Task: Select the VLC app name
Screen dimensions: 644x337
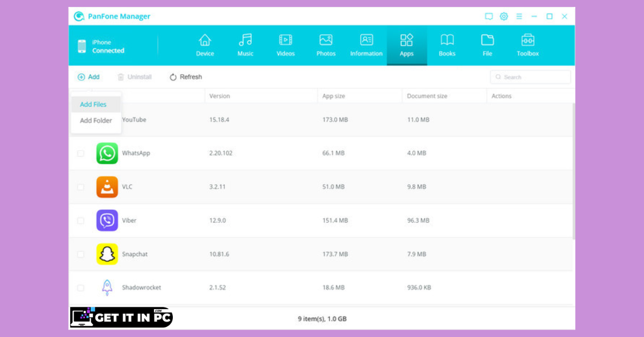Action: [x=127, y=187]
